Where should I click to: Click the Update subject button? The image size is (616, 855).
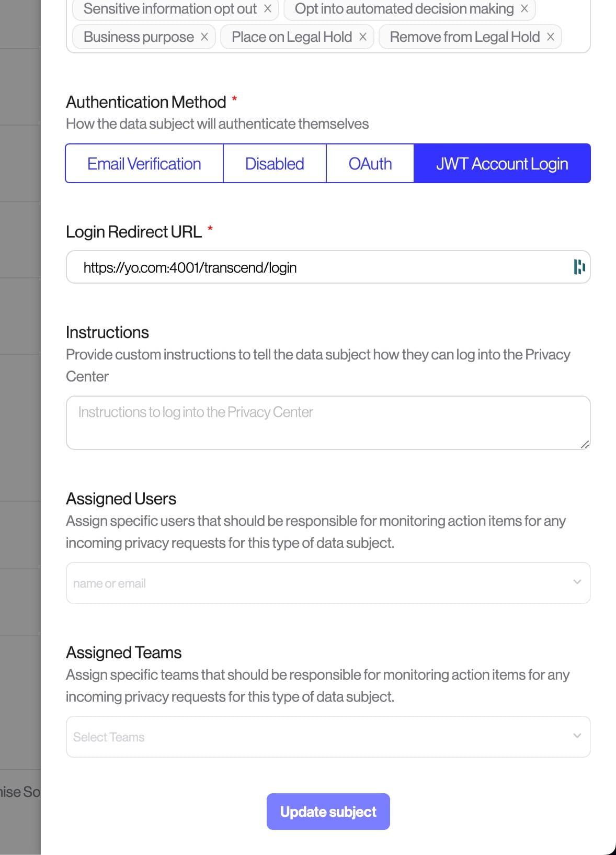point(328,812)
